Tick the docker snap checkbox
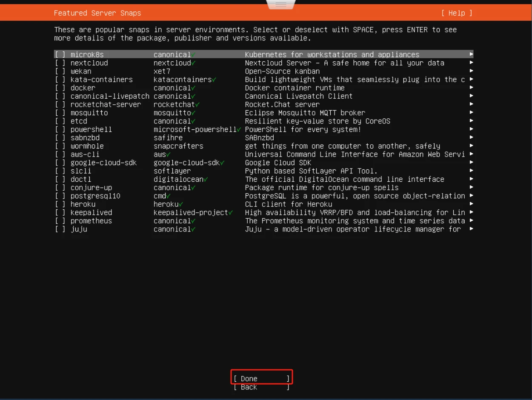Image resolution: width=532 pixels, height=400 pixels. click(60, 88)
